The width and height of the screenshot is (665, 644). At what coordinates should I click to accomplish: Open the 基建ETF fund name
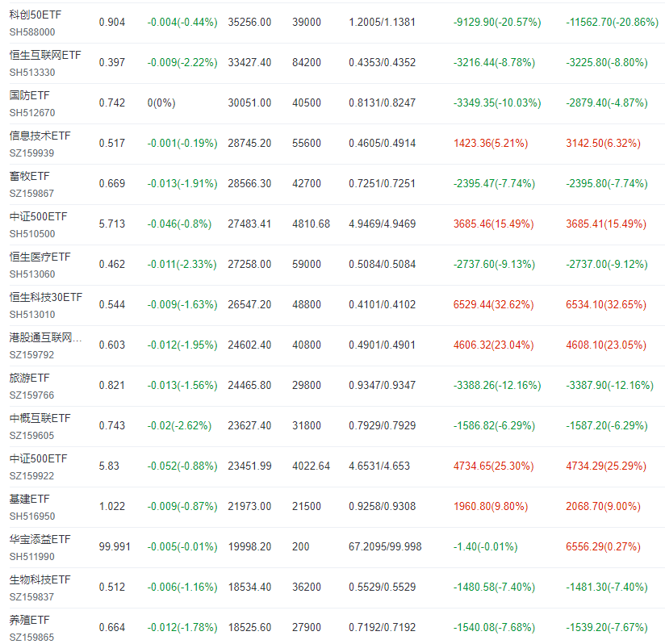coord(29,499)
